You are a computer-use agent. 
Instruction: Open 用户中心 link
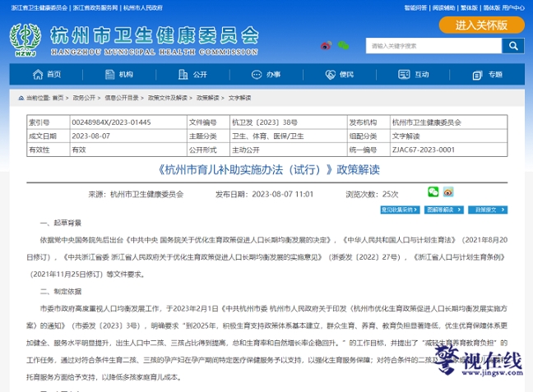513,7
